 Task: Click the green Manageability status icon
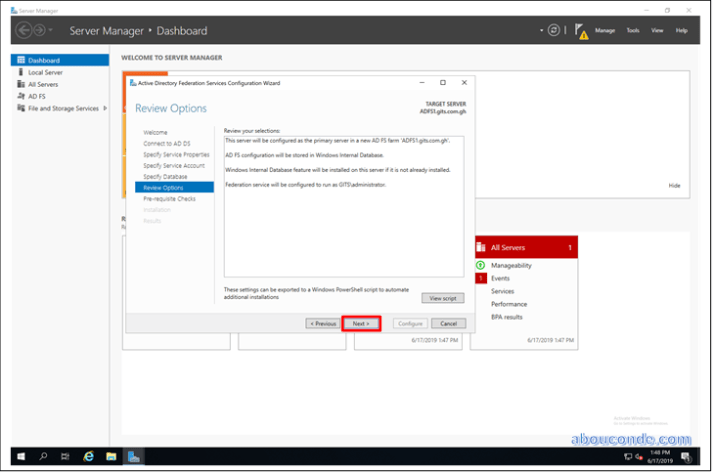pos(481,265)
